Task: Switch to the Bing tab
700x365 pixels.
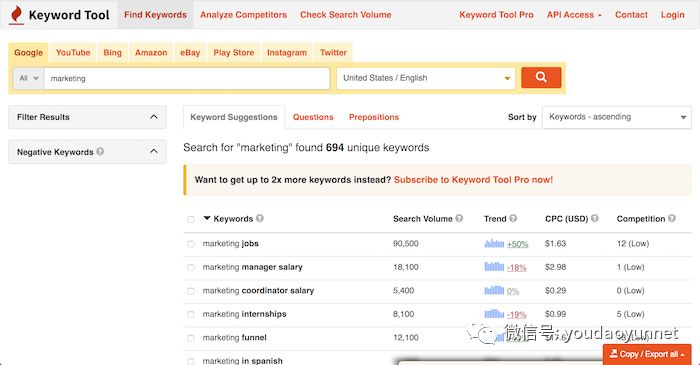Action: (112, 53)
